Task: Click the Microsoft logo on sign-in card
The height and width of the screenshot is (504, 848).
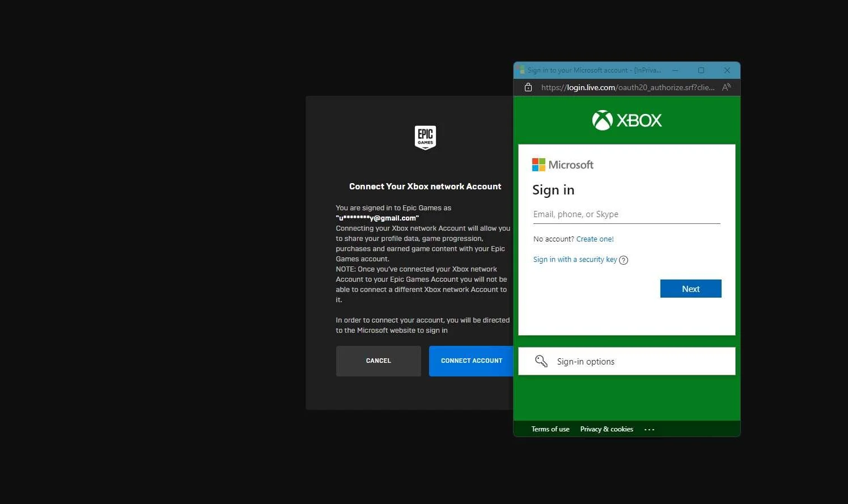Action: click(563, 165)
